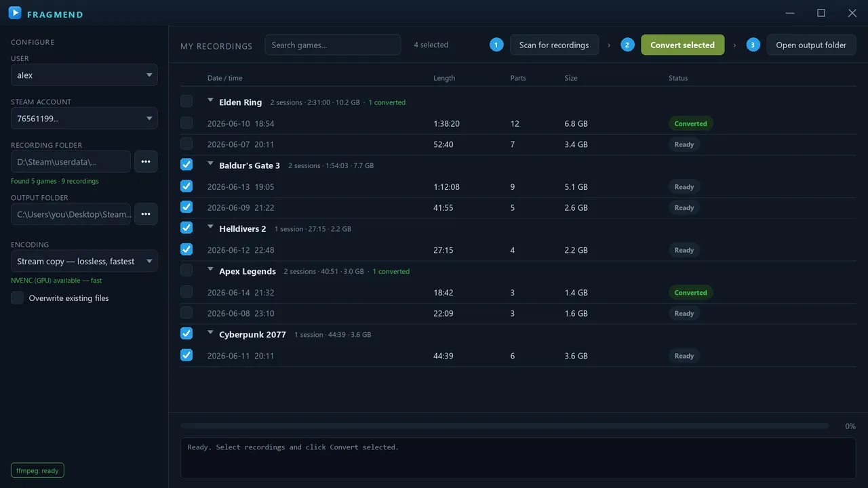
Task: Open the recording folder browse button
Action: [x=146, y=161]
